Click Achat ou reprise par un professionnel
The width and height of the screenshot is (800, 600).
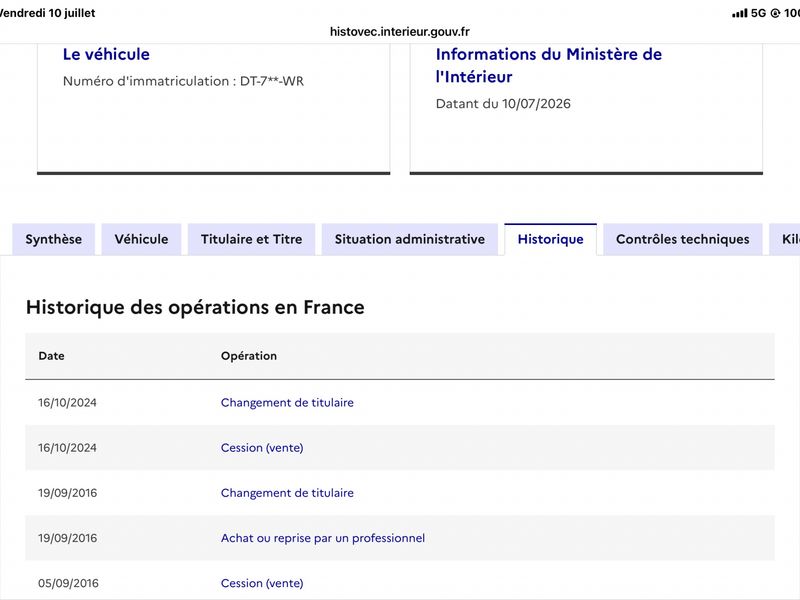pyautogui.click(x=323, y=538)
